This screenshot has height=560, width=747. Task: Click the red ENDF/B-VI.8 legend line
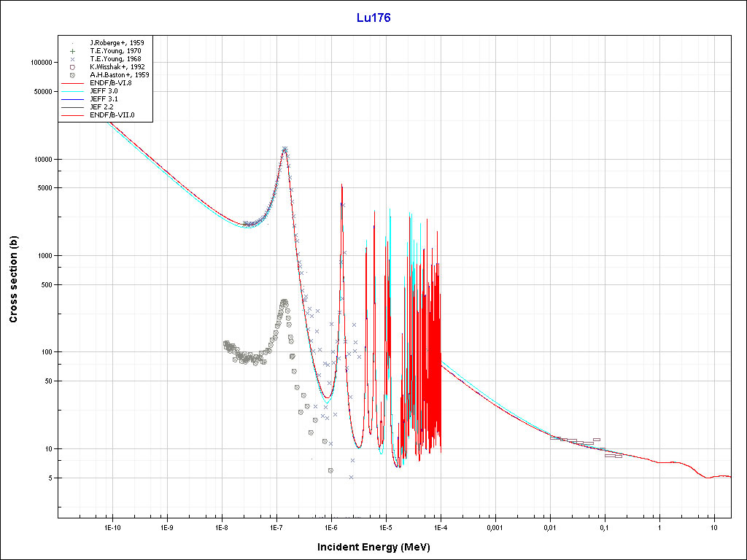[x=72, y=83]
